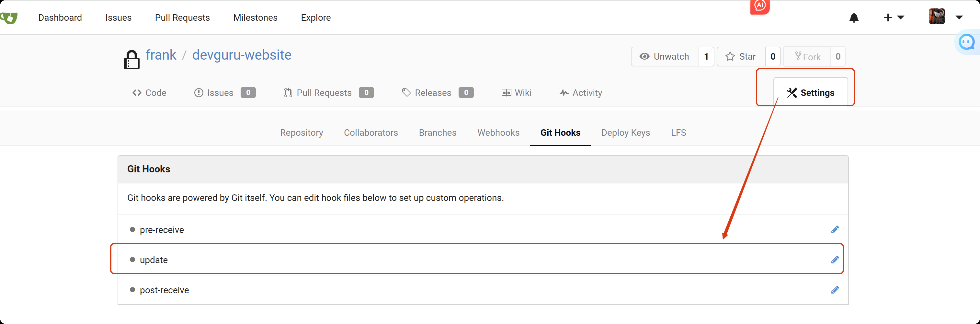Star the devguru-website repository
This screenshot has width=980, height=324.
(x=741, y=57)
